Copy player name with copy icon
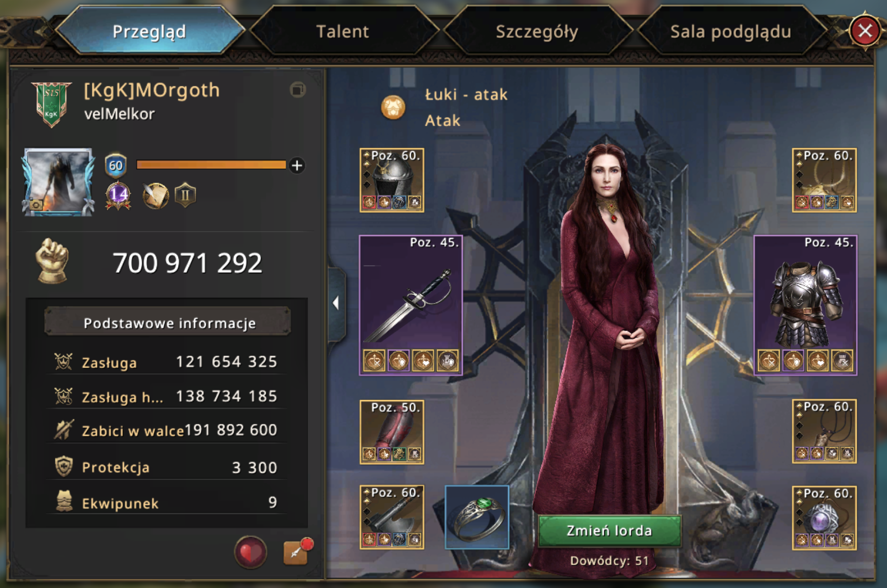Screen dimensions: 887x588 pyautogui.click(x=298, y=90)
